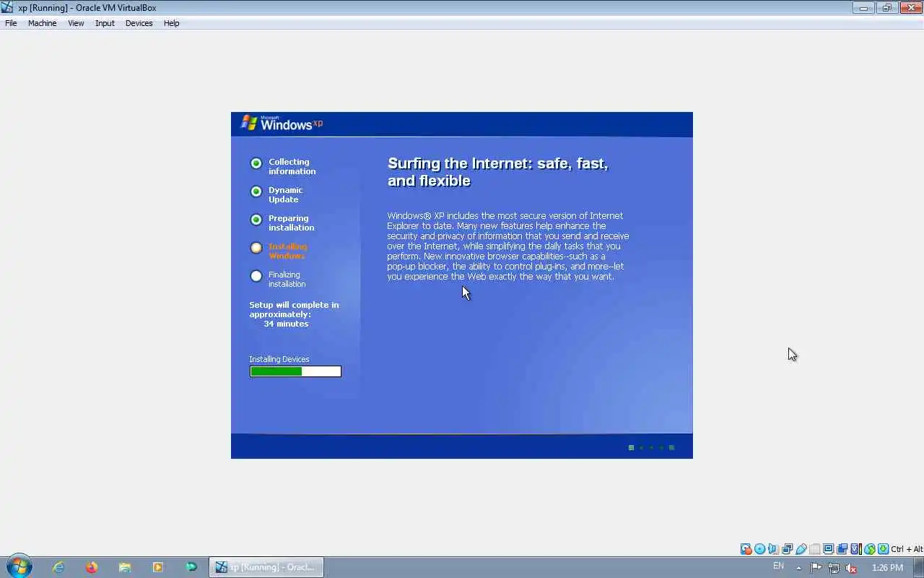Open the View menu

pos(76,23)
